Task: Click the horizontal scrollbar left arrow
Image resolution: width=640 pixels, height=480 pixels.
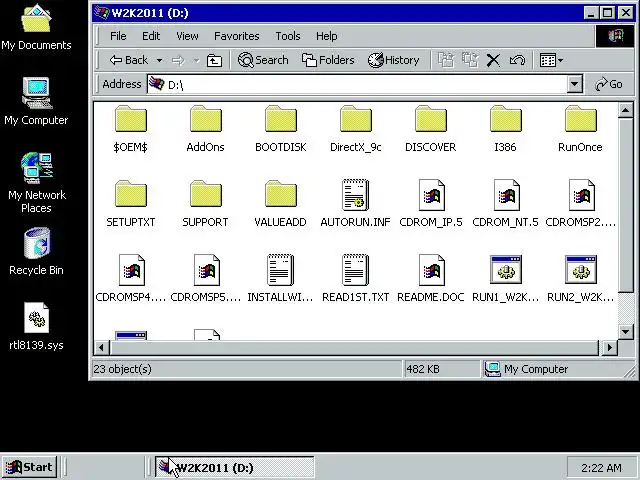Action: click(101, 348)
